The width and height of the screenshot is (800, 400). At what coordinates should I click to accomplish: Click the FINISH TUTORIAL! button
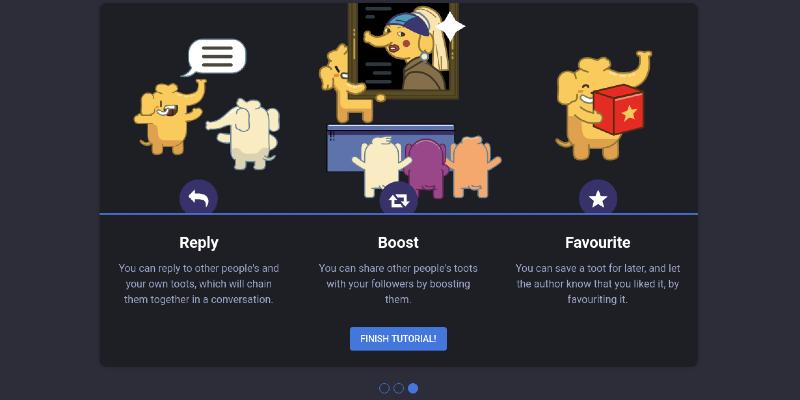tap(398, 339)
